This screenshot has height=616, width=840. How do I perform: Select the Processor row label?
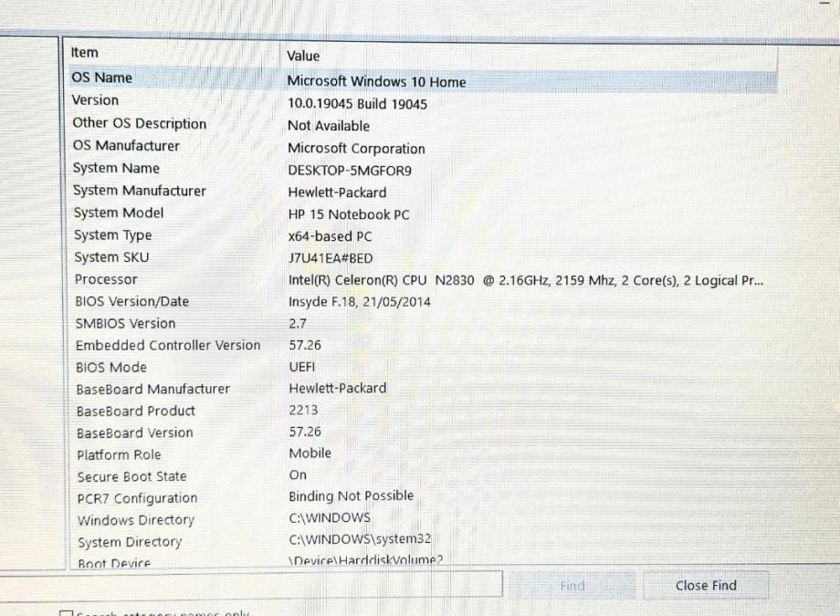click(106, 279)
